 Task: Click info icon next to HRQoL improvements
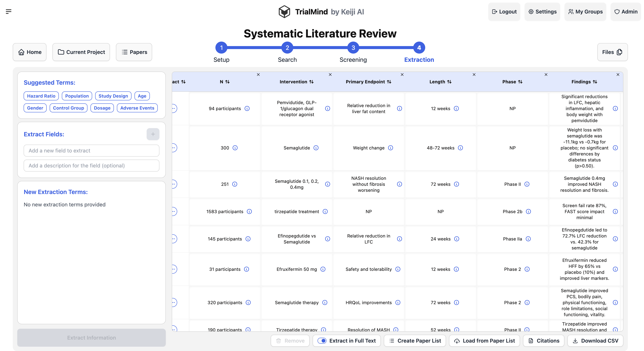(398, 302)
